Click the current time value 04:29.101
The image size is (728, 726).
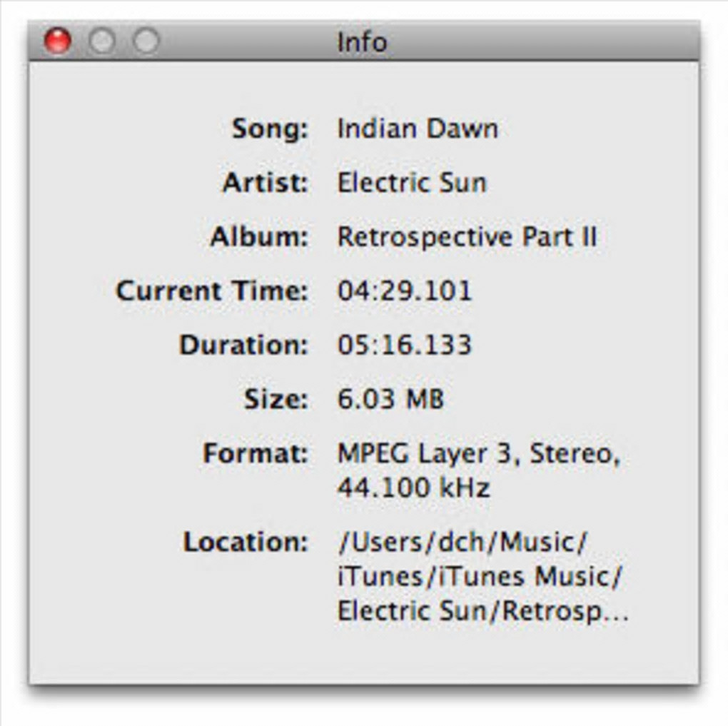[405, 291]
